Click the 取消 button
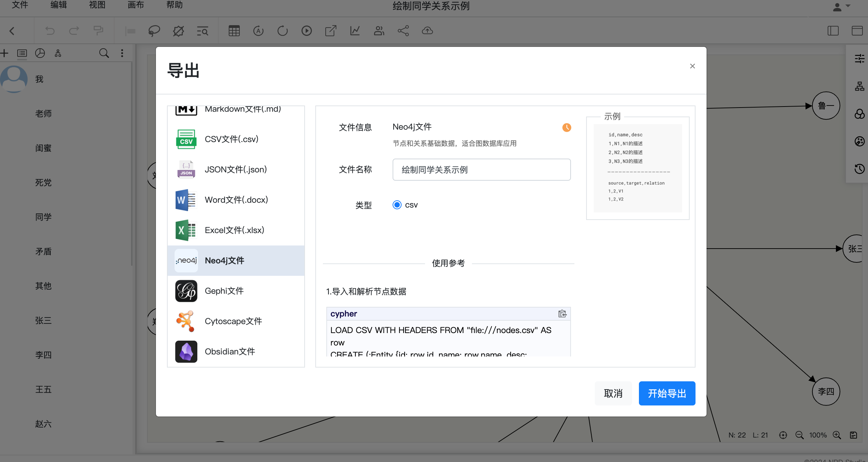Image resolution: width=868 pixels, height=462 pixels. coord(613,393)
